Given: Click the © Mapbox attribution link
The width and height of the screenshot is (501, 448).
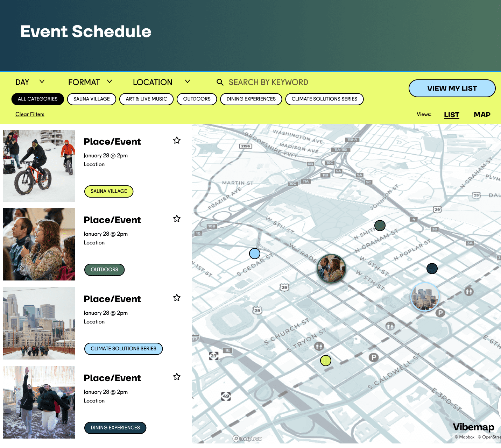Looking at the screenshot, I should point(465,437).
